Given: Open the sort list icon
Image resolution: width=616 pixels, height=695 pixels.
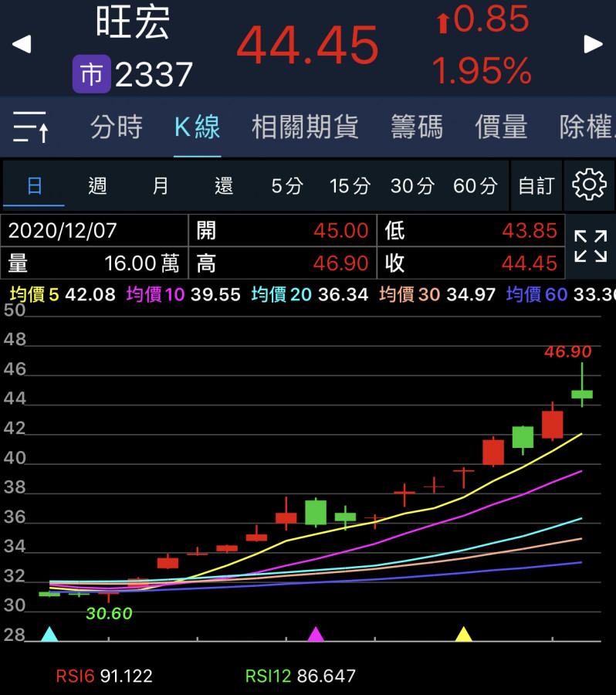Looking at the screenshot, I should 31,127.
